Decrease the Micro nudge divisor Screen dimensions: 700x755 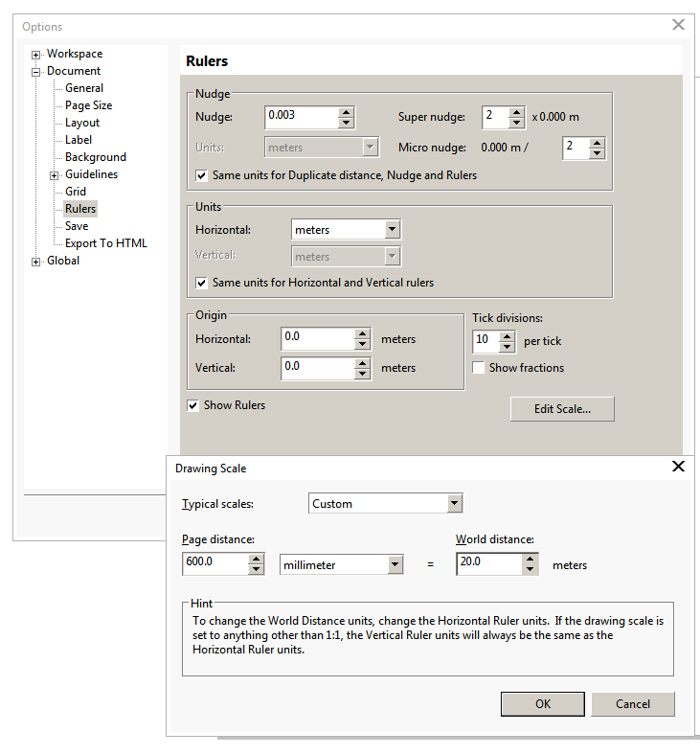click(597, 153)
